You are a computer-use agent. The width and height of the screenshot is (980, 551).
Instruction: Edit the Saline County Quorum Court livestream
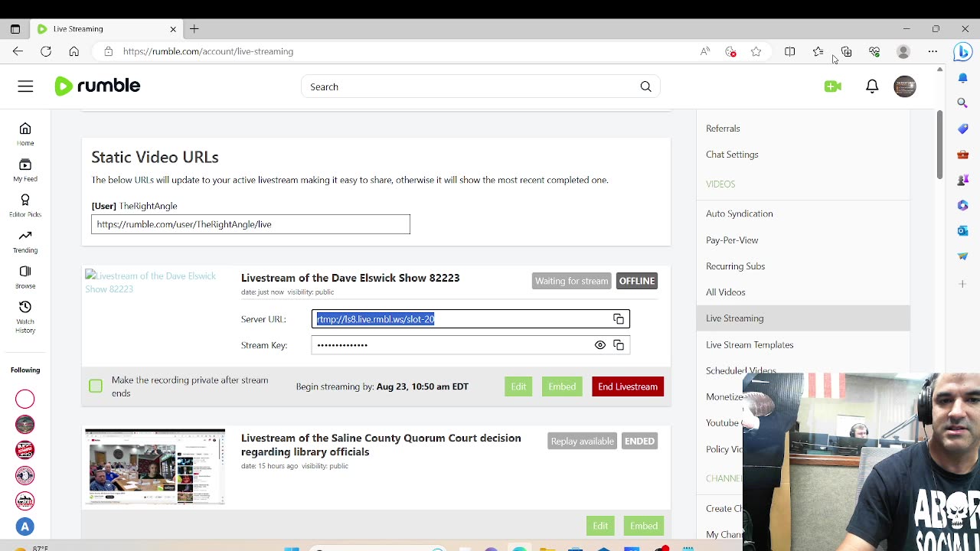[x=600, y=526]
